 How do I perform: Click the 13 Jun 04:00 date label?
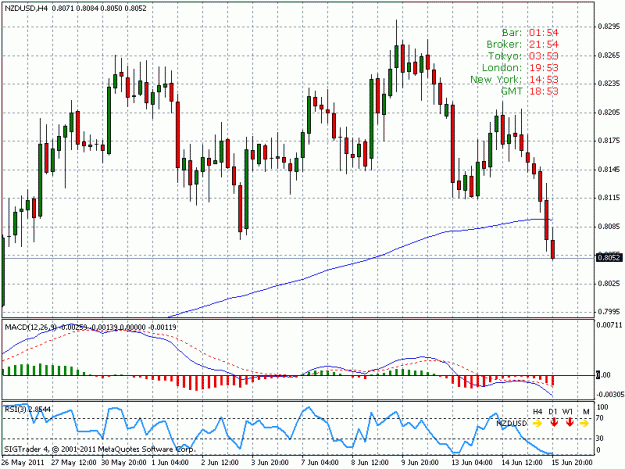tap(471, 462)
